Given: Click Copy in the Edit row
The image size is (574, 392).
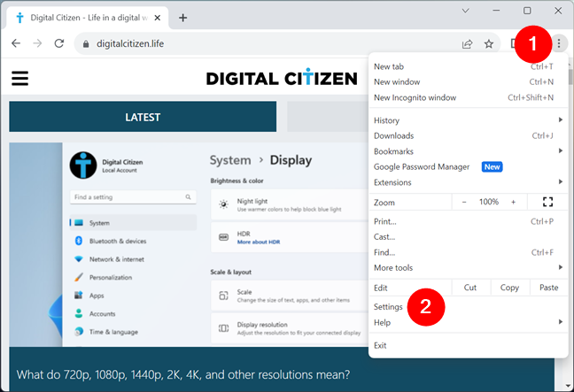Looking at the screenshot, I should pyautogui.click(x=509, y=288).
